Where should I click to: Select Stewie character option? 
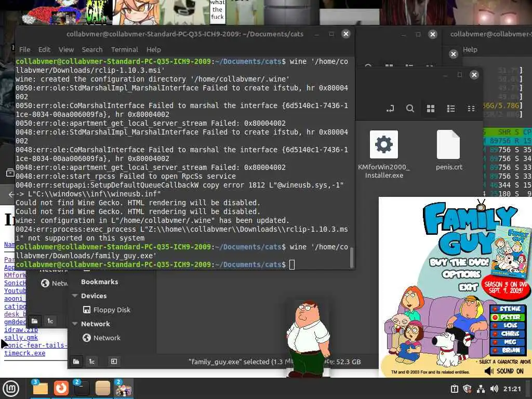(x=507, y=309)
